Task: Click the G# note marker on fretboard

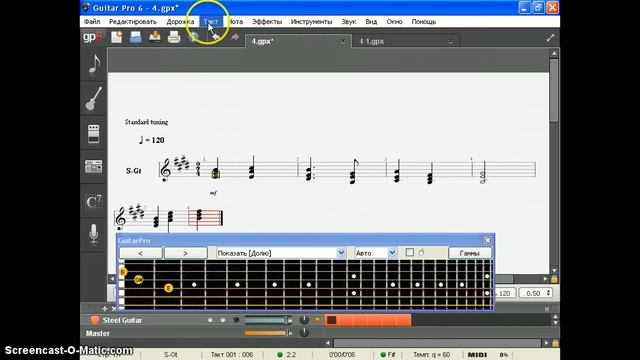Action: point(138,280)
